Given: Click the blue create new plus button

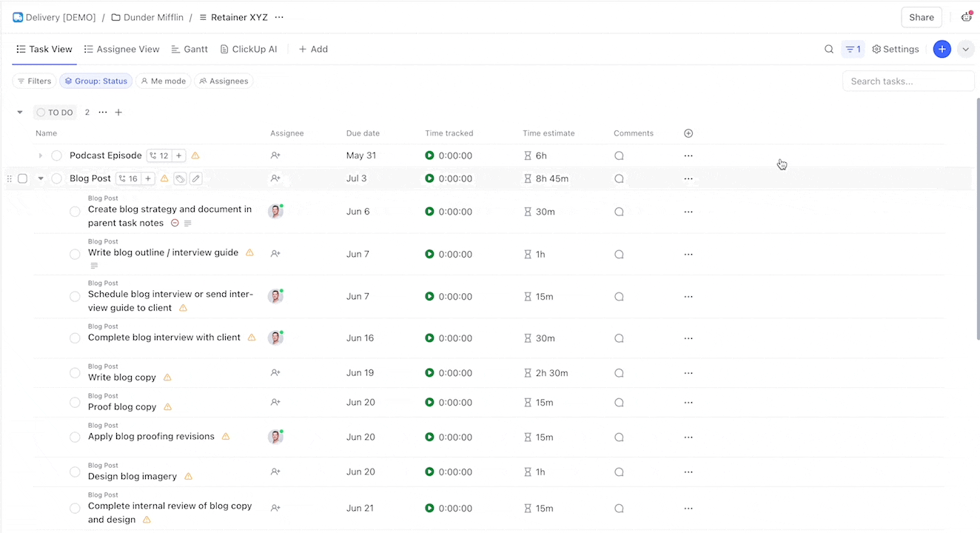Looking at the screenshot, I should (x=942, y=50).
